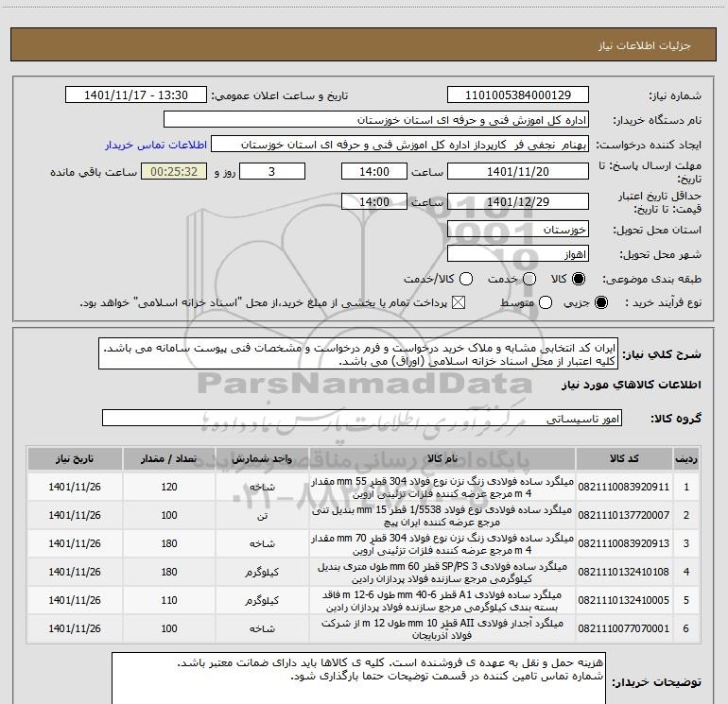Click the نام کالا column header
Screen dimensions: 728x704
(442, 459)
